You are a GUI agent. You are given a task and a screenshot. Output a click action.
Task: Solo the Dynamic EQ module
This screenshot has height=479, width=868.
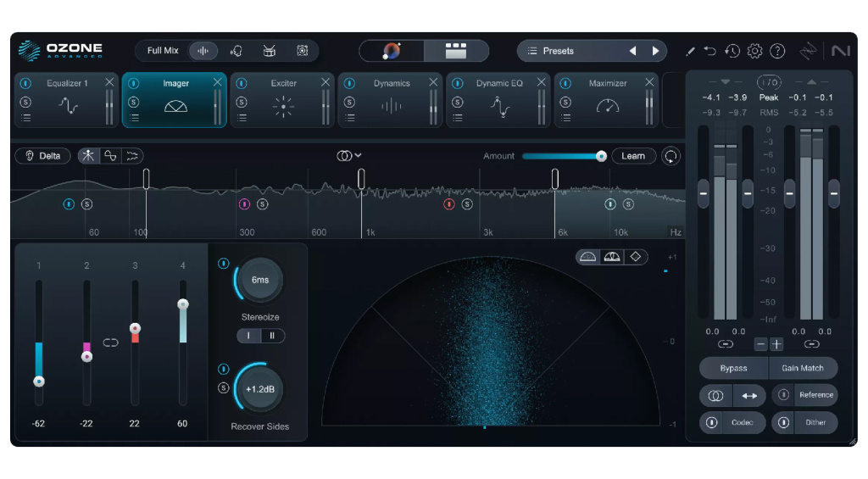[x=457, y=102]
